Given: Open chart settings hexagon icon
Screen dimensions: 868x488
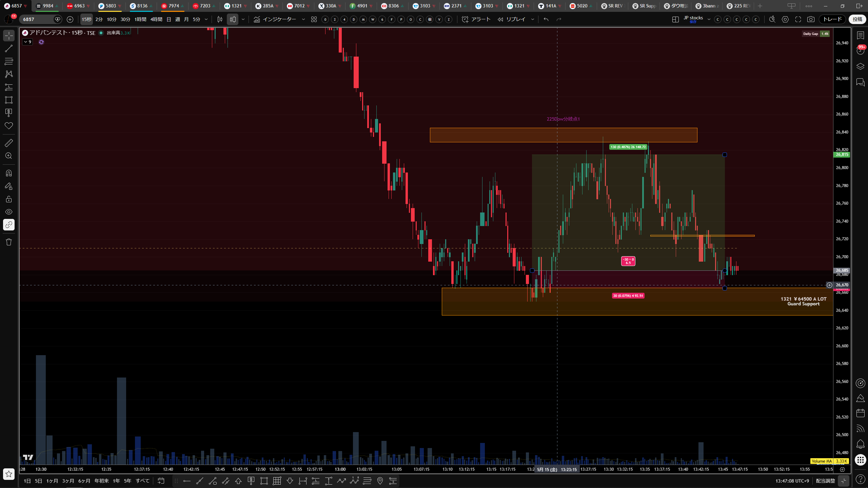Looking at the screenshot, I should coord(785,19).
